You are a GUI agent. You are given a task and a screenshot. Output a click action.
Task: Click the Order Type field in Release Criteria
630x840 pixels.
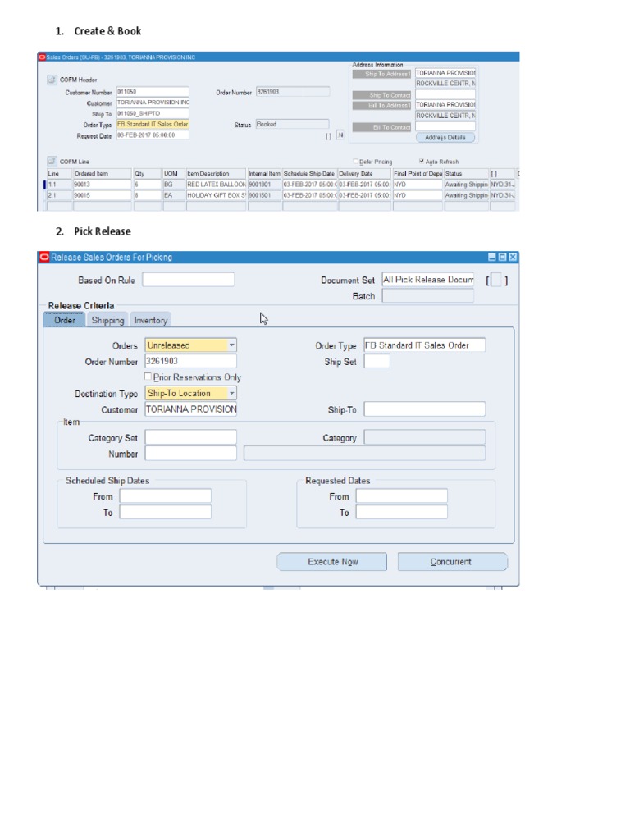(425, 345)
